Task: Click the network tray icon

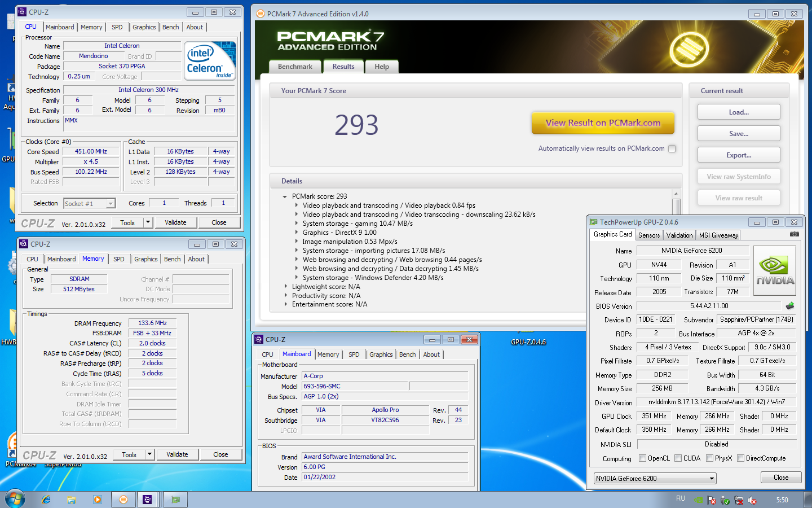Action: [x=739, y=500]
